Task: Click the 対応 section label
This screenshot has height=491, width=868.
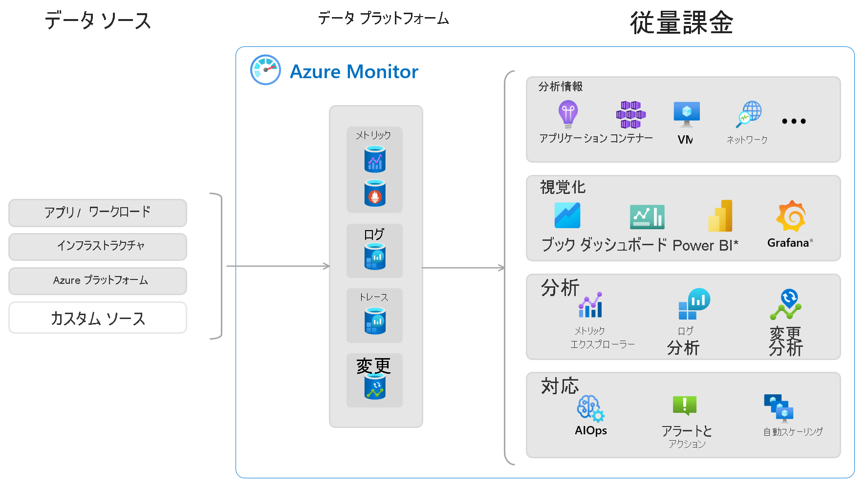Action: click(560, 386)
